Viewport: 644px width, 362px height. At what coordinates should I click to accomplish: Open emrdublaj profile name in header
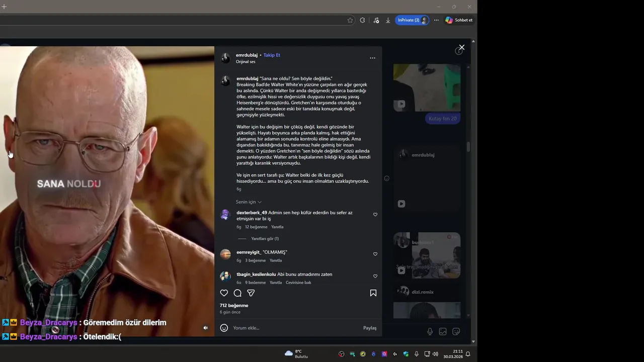point(247,55)
